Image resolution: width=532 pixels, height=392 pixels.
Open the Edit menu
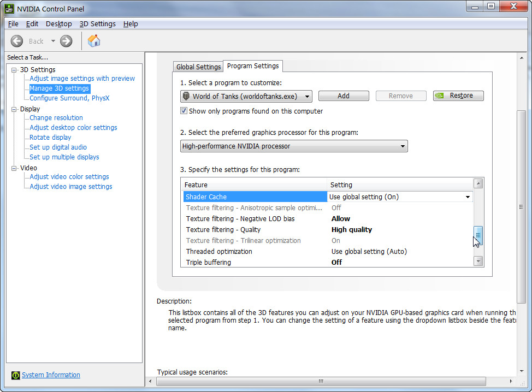(x=32, y=23)
